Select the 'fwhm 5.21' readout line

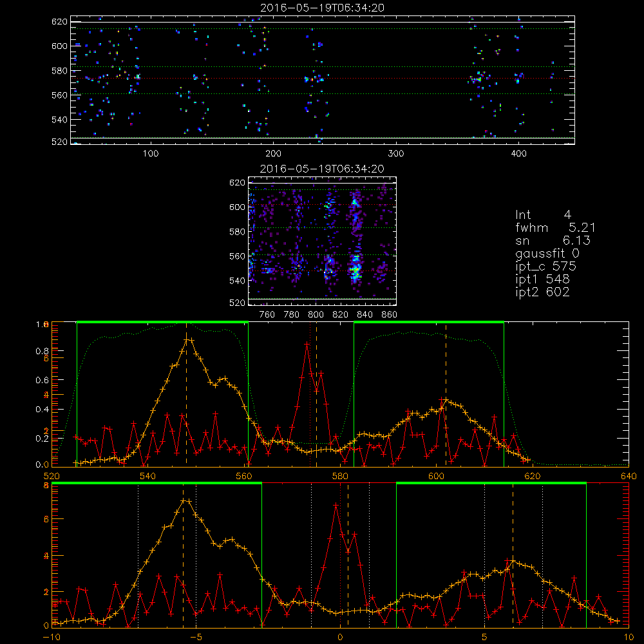[x=555, y=227]
